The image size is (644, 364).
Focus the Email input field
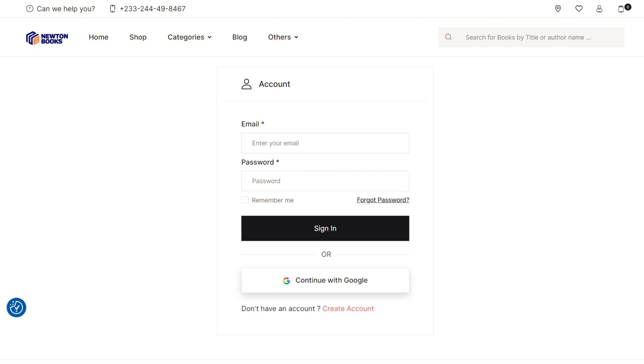coord(325,143)
